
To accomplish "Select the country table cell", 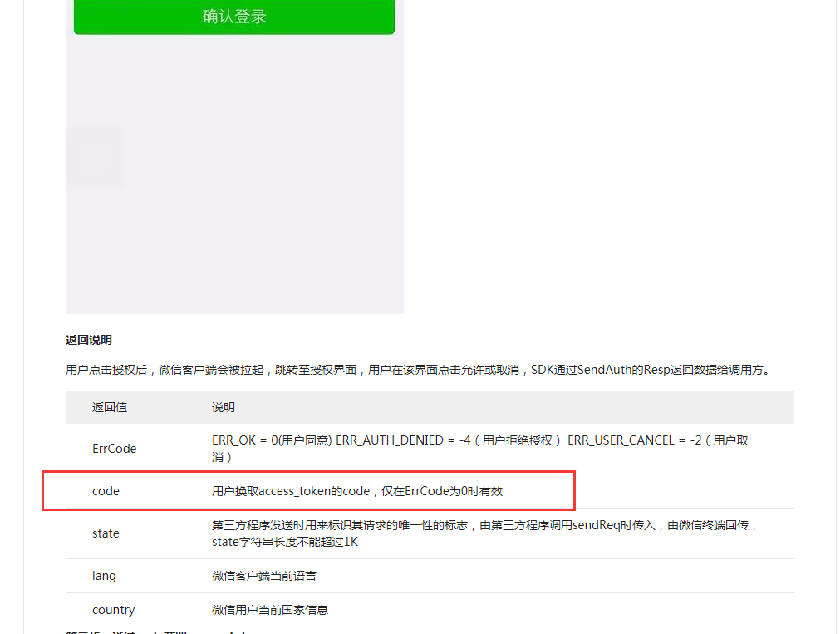I will tap(114, 610).
